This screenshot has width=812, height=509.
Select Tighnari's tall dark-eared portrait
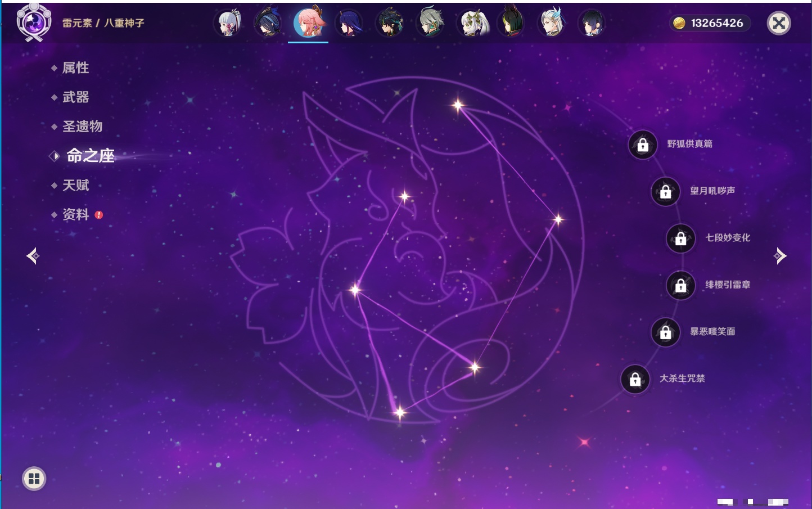[x=511, y=22]
